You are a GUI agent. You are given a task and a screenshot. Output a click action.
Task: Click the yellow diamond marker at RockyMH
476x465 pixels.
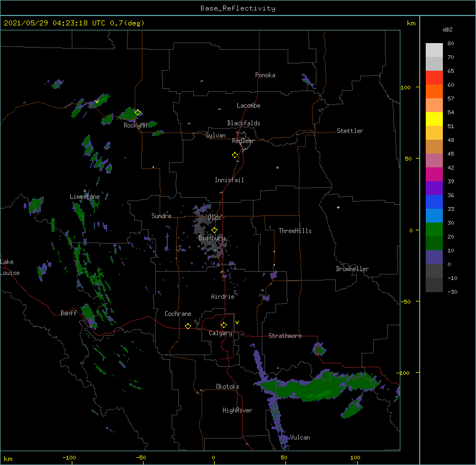coord(137,112)
